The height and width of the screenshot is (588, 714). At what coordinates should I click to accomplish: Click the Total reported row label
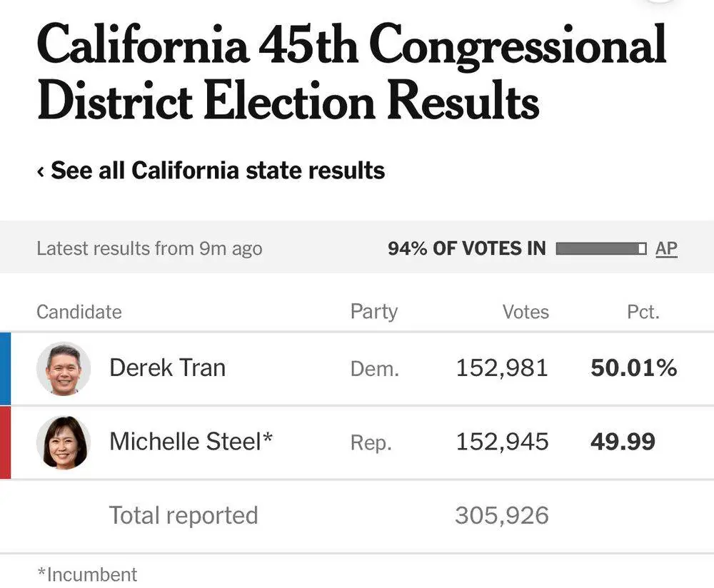point(183,515)
